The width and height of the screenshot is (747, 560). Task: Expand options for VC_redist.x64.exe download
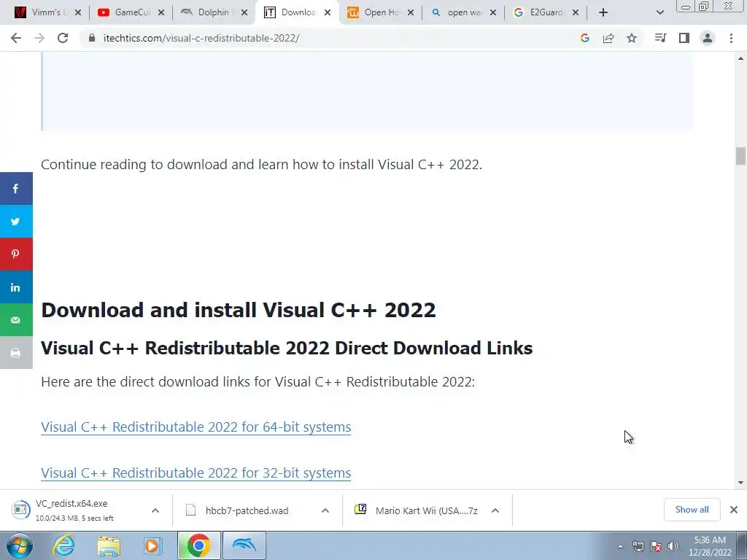(155, 510)
